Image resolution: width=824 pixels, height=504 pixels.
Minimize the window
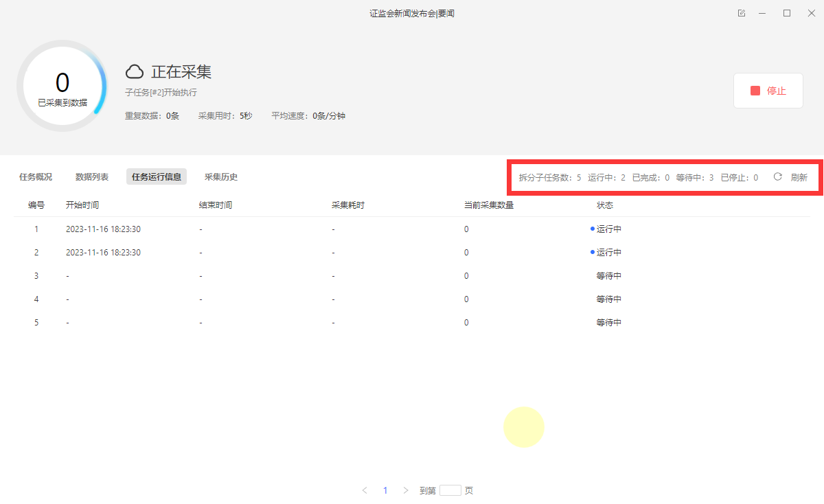(763, 13)
